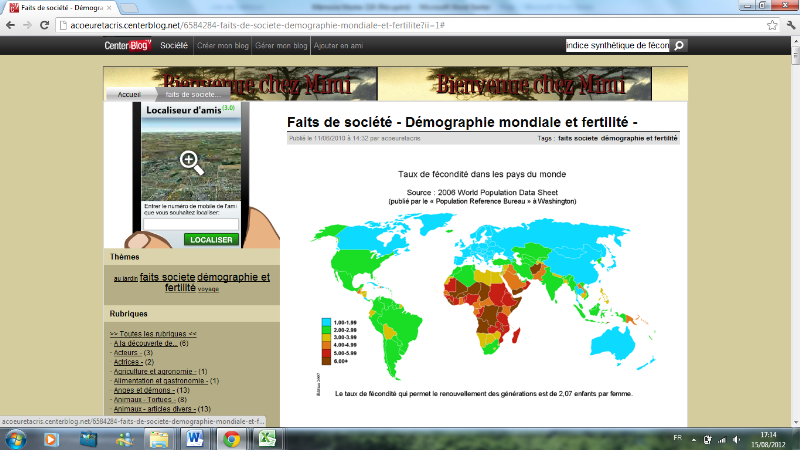Click the cyan 1.00-1.99 legend swatch
The width and height of the screenshot is (800, 450).
pyautogui.click(x=326, y=322)
